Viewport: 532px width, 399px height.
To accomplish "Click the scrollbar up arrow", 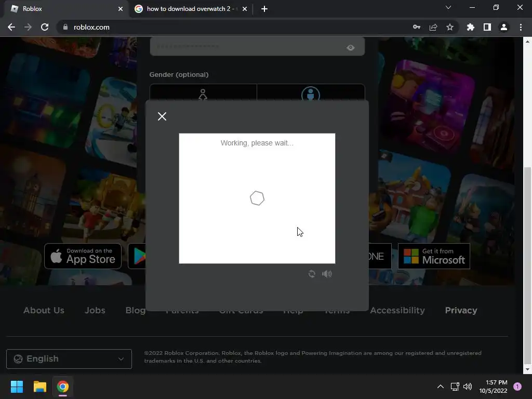I will [x=528, y=42].
